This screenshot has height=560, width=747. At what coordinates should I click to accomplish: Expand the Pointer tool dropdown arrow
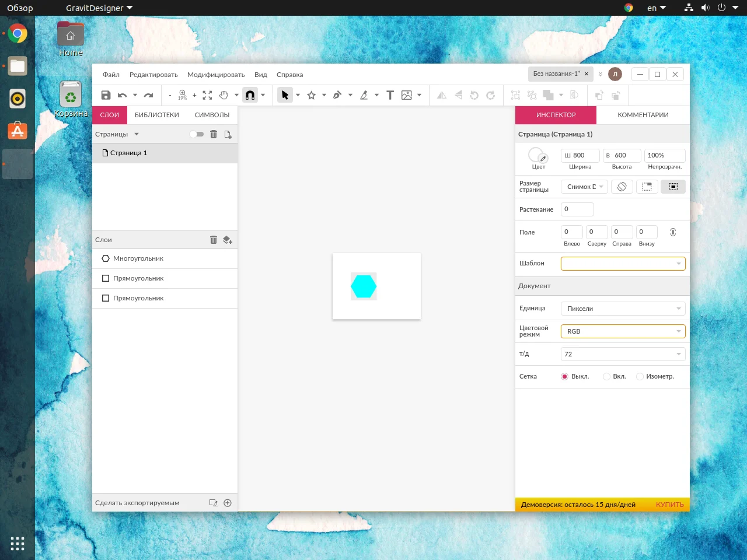(298, 95)
